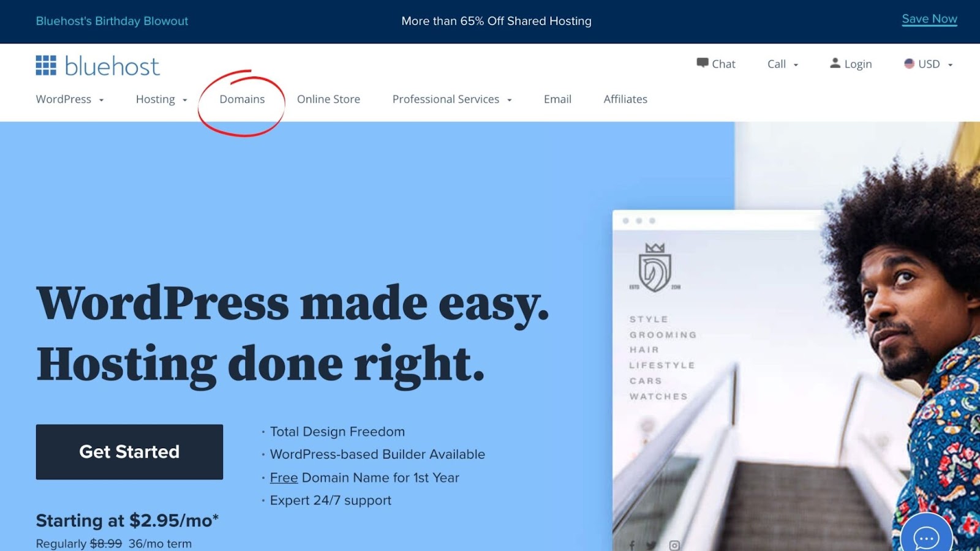Click LIFESTYLE in the website mockup
Screen dimensions: 980x551
[x=661, y=365]
